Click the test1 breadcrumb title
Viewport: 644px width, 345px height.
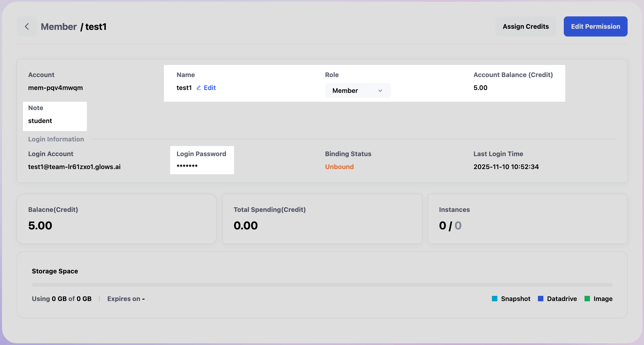(x=96, y=27)
